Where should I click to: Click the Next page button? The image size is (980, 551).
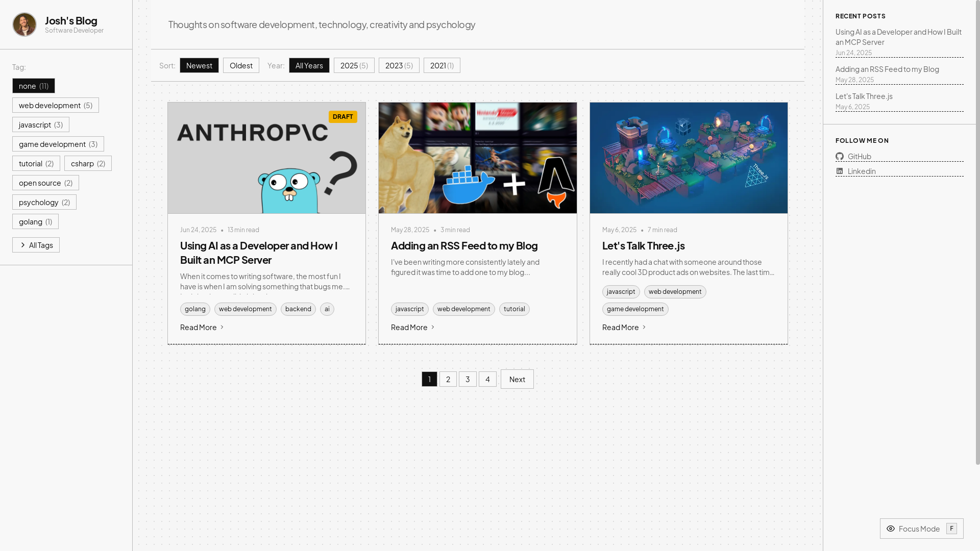[x=517, y=379]
